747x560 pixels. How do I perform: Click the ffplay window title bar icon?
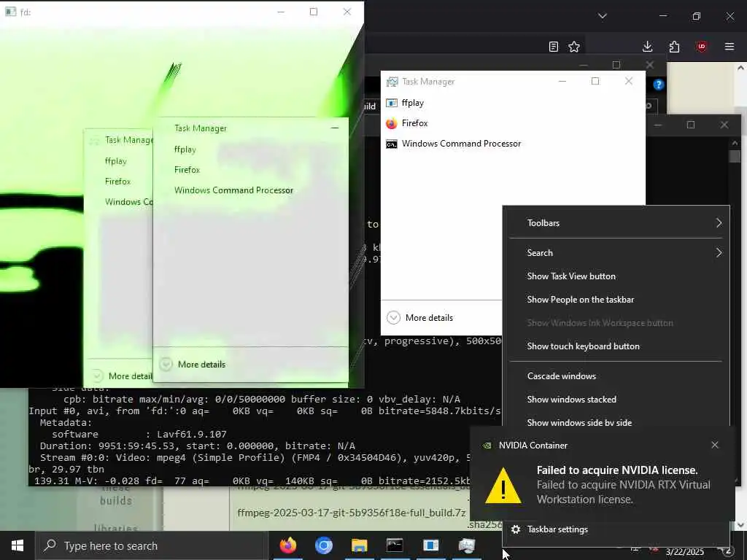[10, 12]
